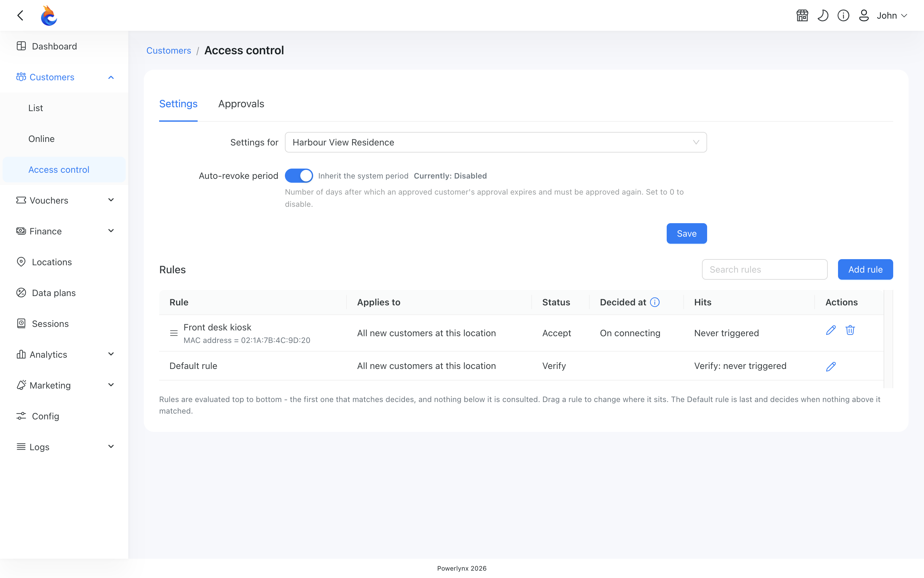Click the Add rule button
This screenshot has width=924, height=578.
(865, 269)
